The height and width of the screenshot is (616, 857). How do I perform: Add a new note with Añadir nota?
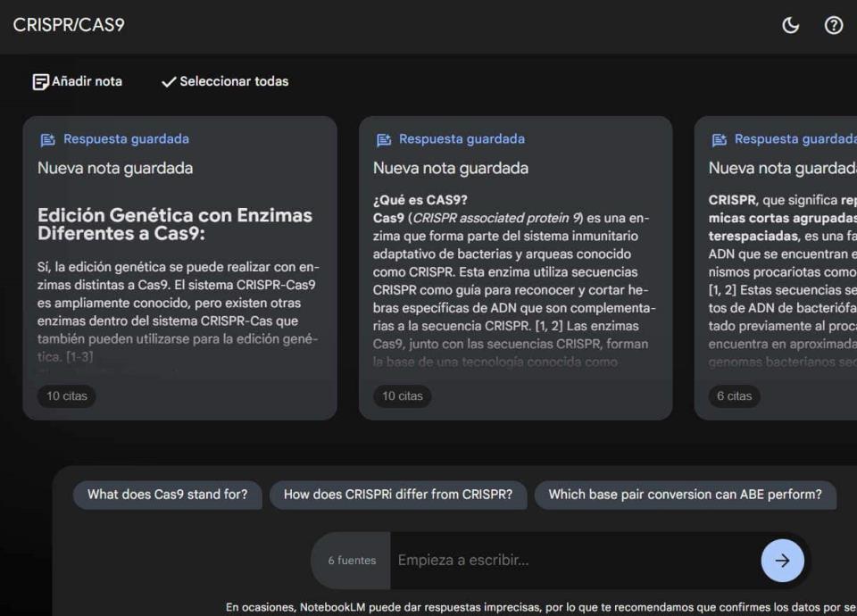(77, 81)
